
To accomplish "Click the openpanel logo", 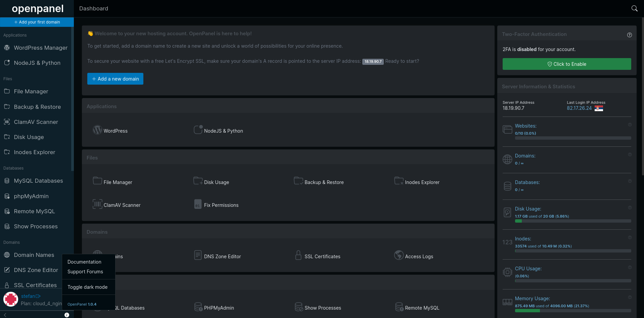I will 37,8.
